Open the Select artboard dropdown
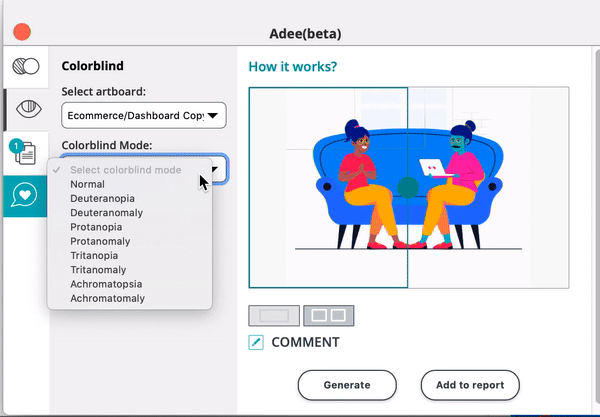The image size is (600, 417). 144,115
